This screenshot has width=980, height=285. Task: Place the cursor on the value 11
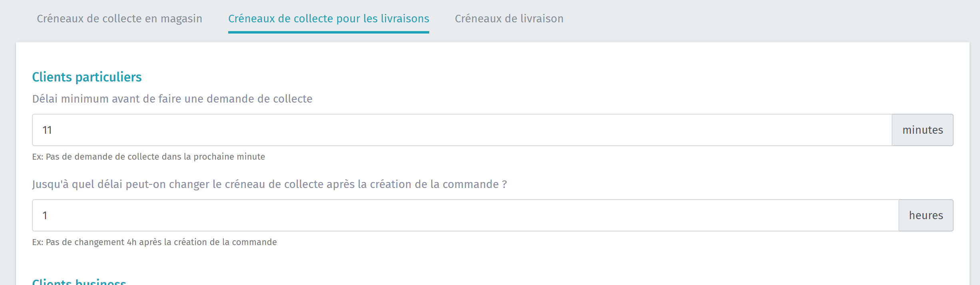click(x=47, y=130)
